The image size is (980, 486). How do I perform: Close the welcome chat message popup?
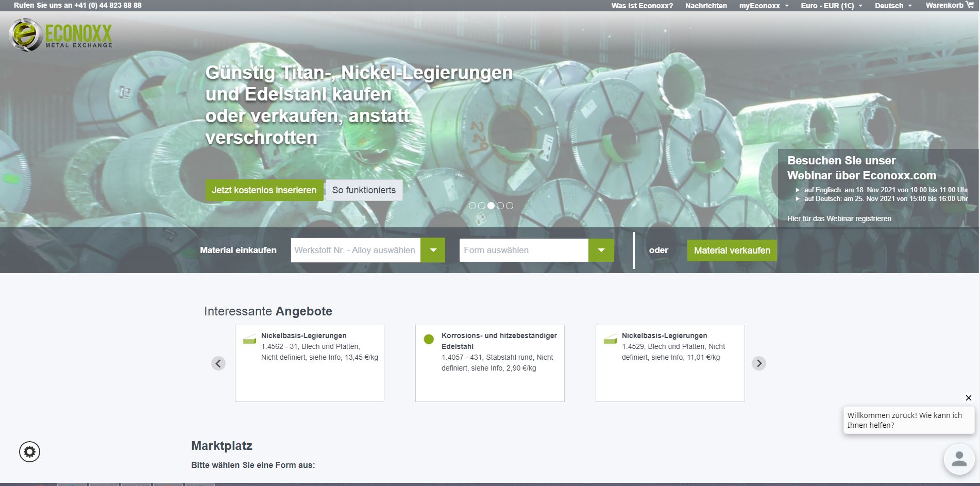coord(968,398)
